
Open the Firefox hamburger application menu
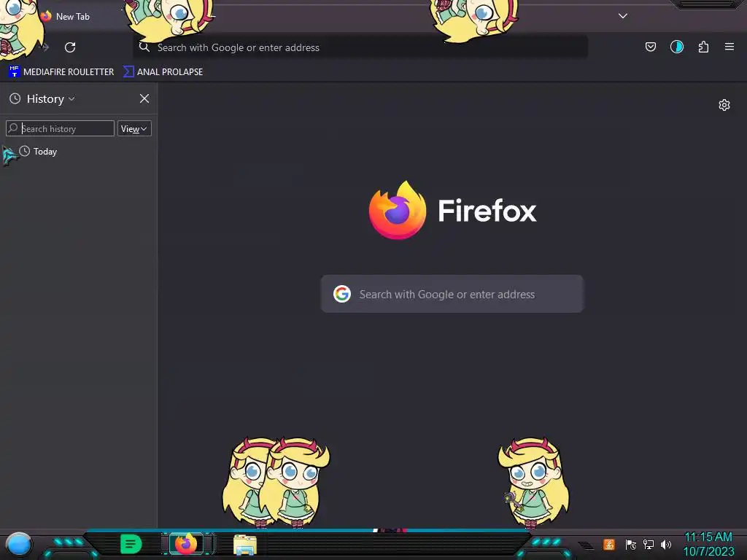point(729,47)
